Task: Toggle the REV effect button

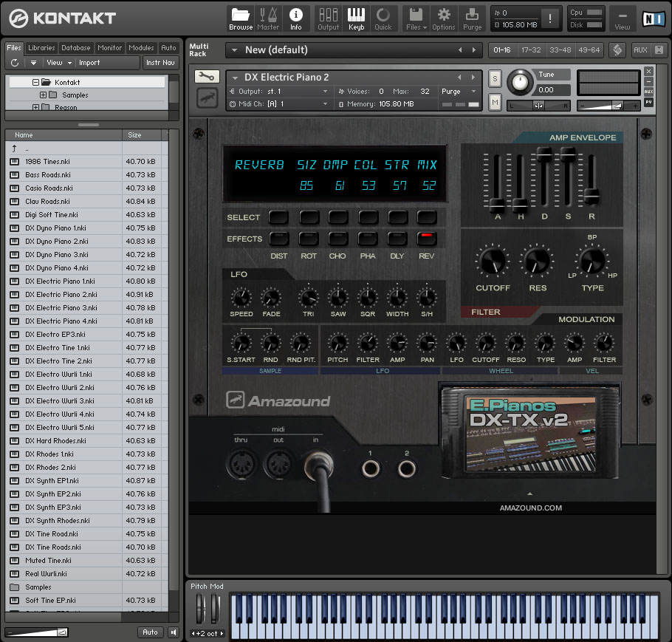Action: click(426, 239)
